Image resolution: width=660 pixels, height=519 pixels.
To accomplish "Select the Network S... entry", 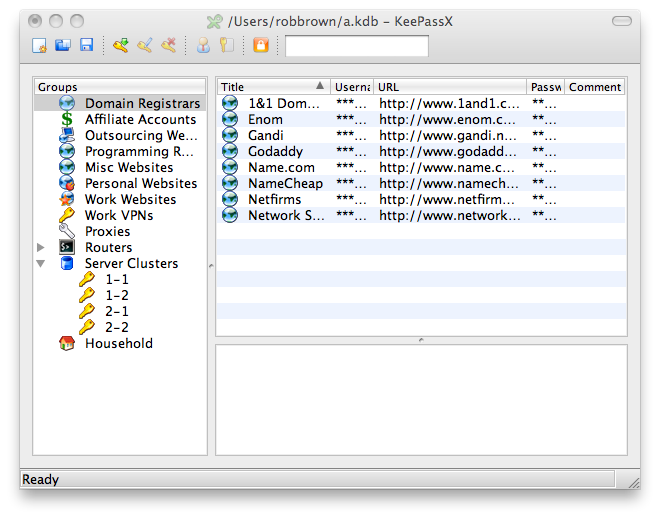I will [x=421, y=215].
